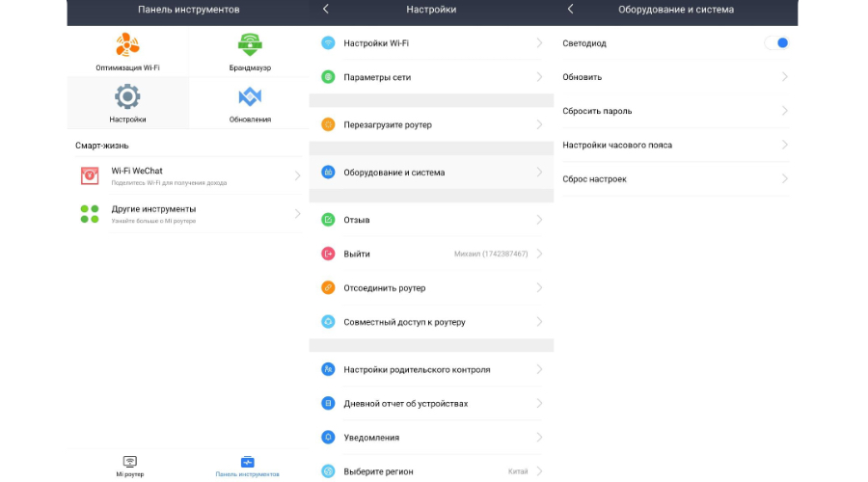
Task: Click the chevron beside Обновить
Action: point(784,77)
